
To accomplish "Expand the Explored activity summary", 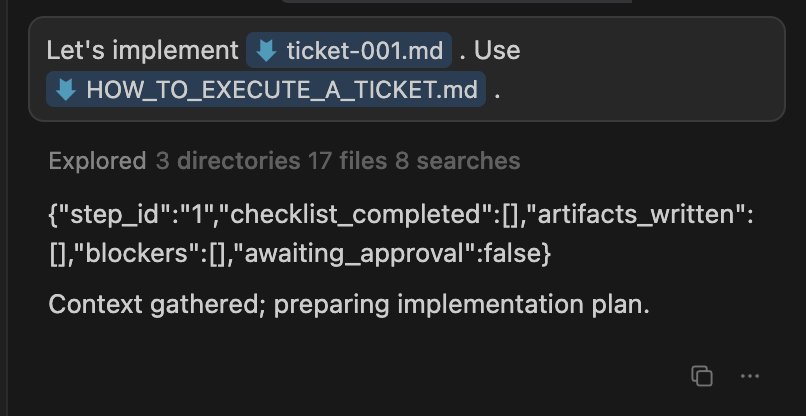I will click(x=97, y=161).
